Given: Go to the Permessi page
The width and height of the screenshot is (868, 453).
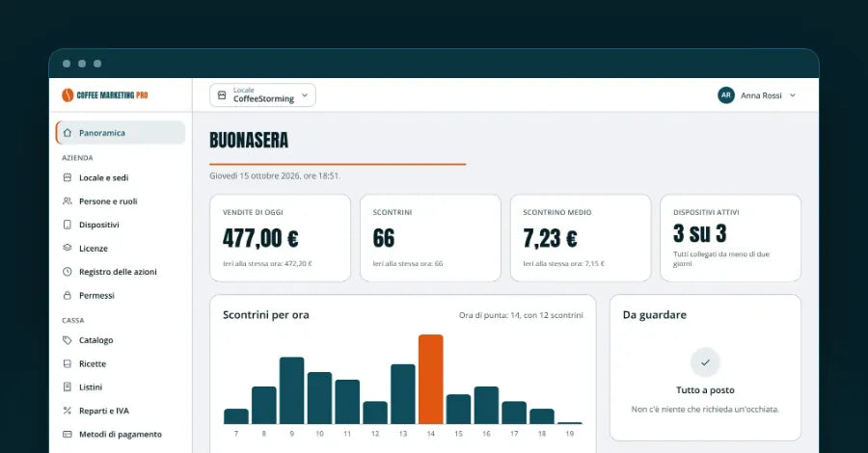Looking at the screenshot, I should point(121,295).
